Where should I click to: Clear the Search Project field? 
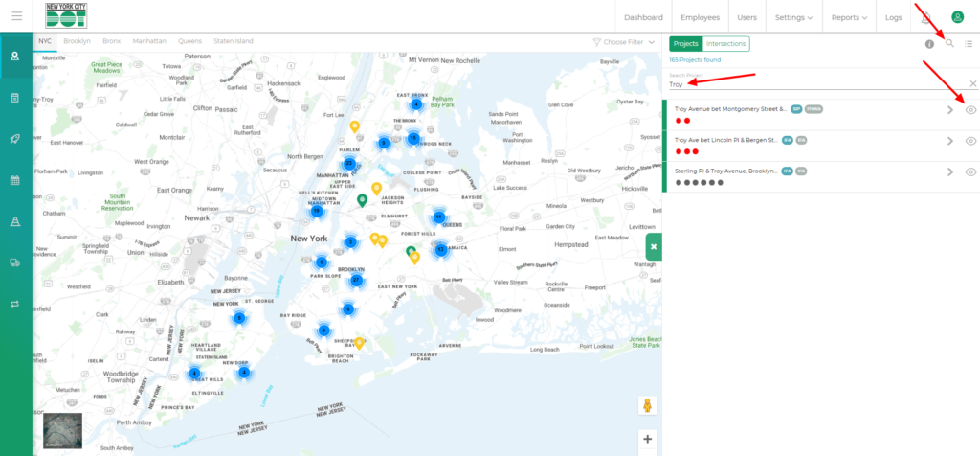[972, 84]
